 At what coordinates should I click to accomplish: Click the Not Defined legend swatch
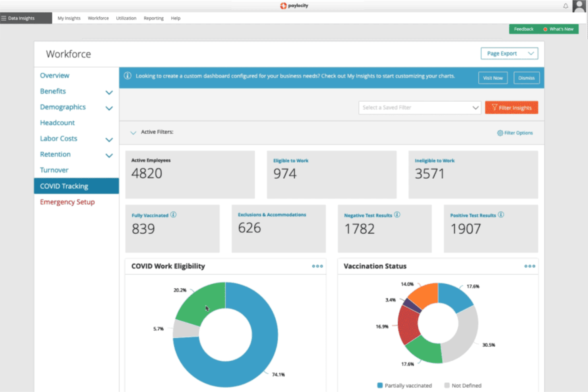pyautogui.click(x=447, y=385)
